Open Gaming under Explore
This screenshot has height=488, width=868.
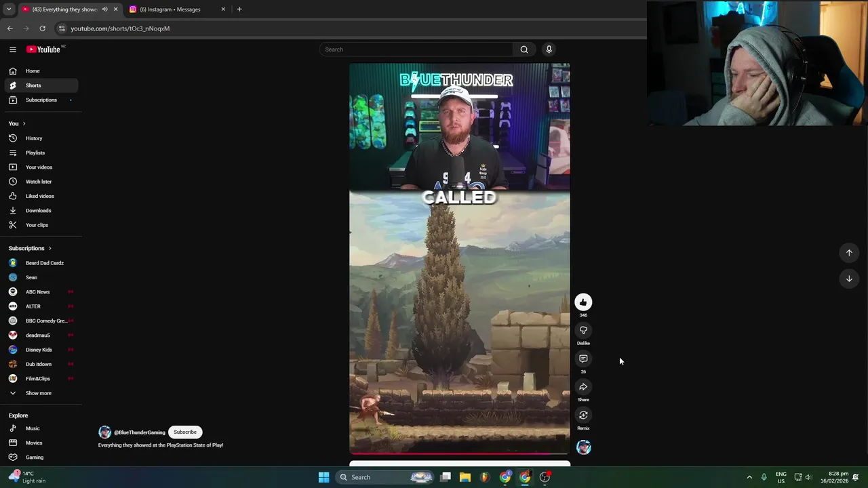(41, 457)
